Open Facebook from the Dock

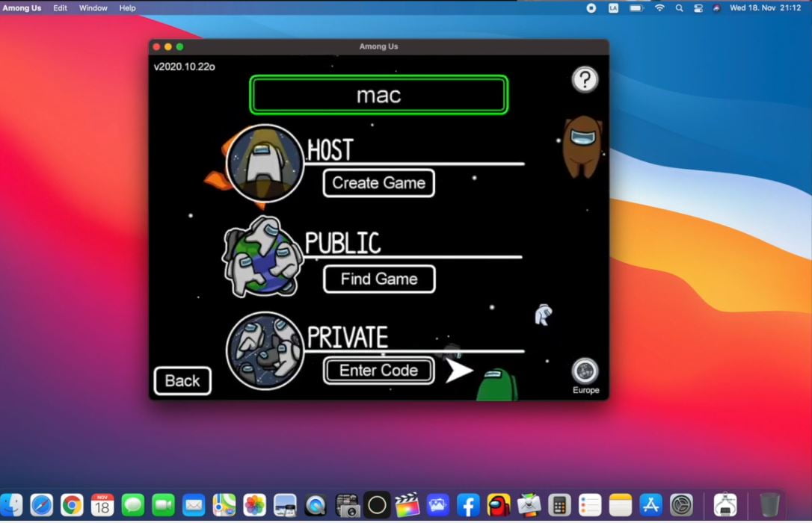click(x=468, y=504)
